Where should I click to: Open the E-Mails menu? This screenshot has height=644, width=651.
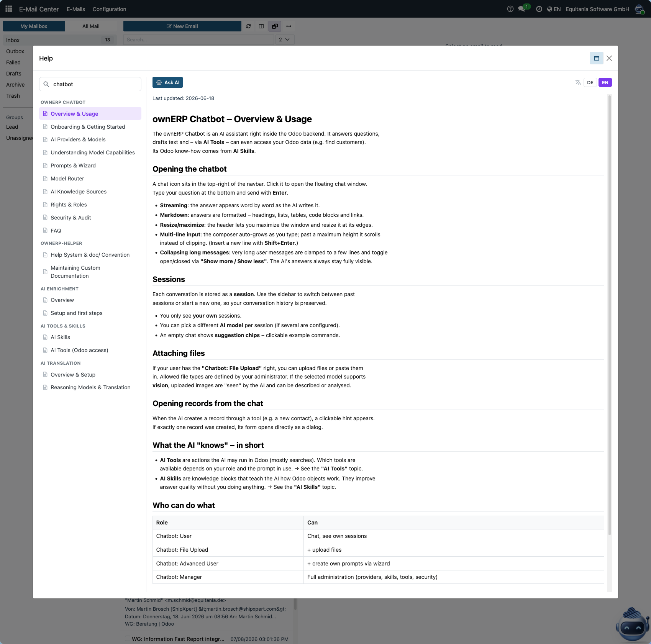(x=76, y=9)
